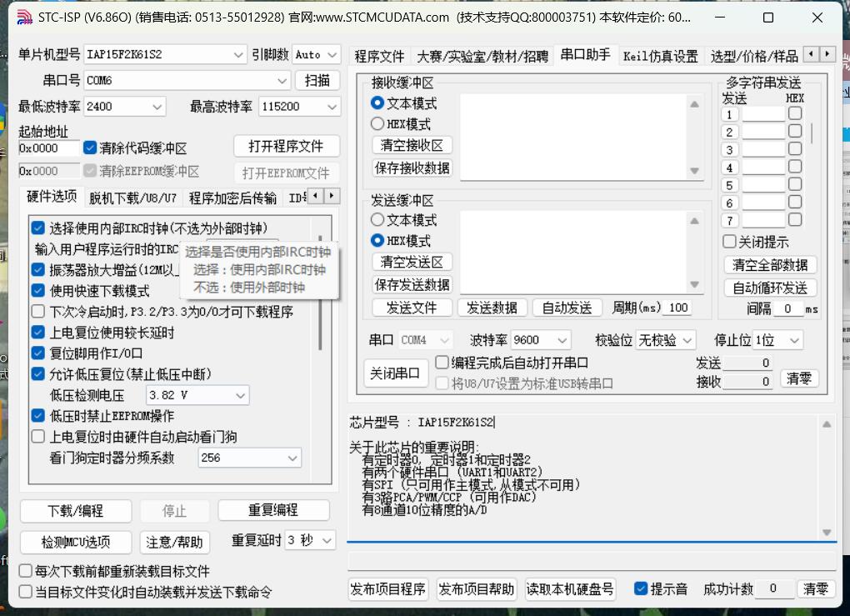Screen dimensions: 850x616
Task: Check HEX box for string row 1
Action: tap(795, 113)
